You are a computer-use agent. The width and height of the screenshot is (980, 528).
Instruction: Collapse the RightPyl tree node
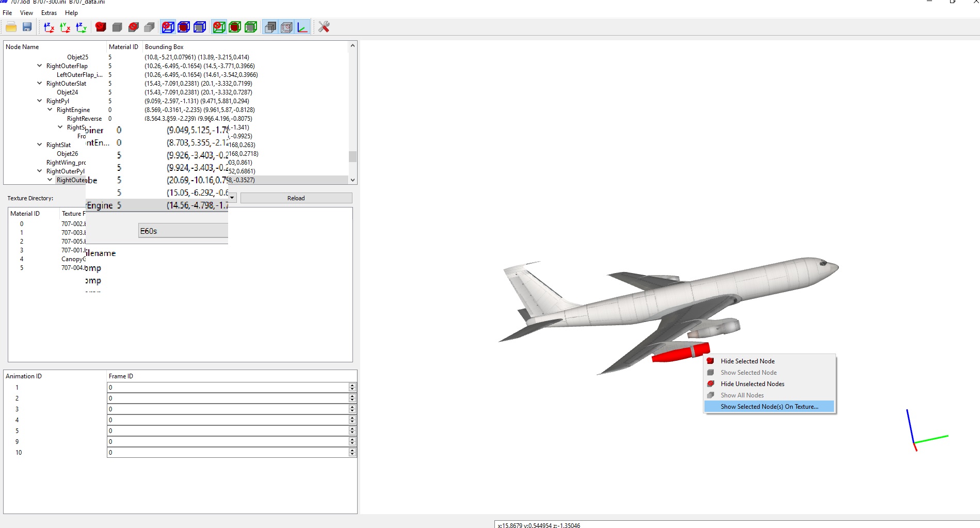pos(40,101)
